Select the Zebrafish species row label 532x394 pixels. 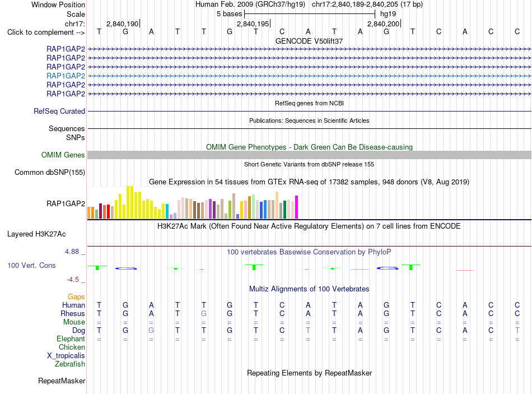click(70, 364)
